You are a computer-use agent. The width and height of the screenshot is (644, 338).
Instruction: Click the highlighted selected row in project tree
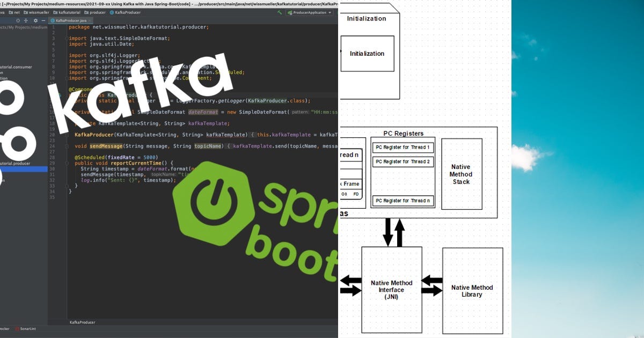[24, 169]
